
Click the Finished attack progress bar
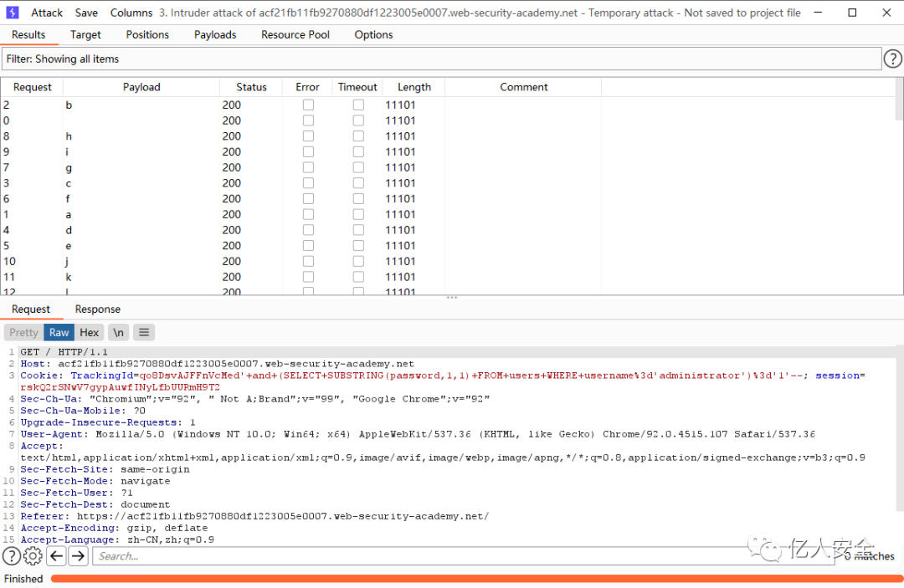click(x=476, y=579)
